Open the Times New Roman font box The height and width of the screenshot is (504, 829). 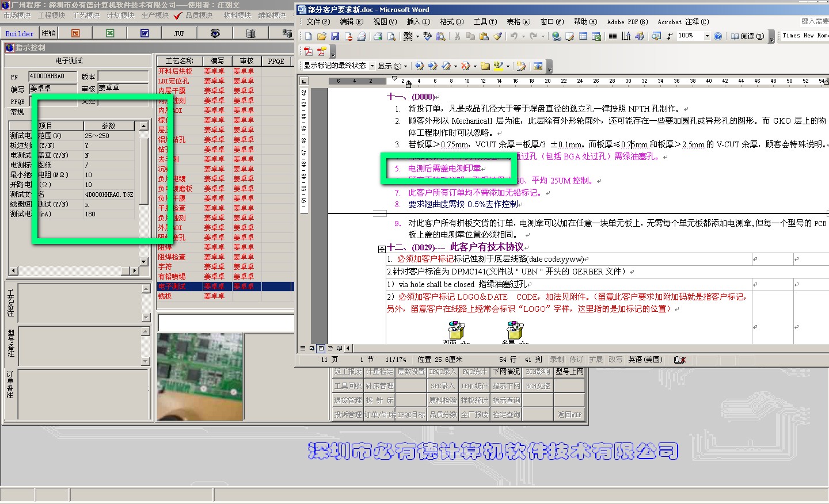coord(805,36)
